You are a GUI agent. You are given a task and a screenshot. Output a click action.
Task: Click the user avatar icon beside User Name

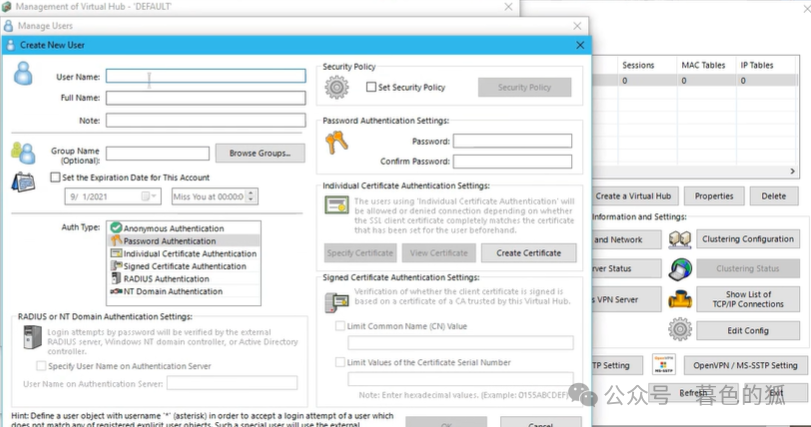tap(24, 73)
